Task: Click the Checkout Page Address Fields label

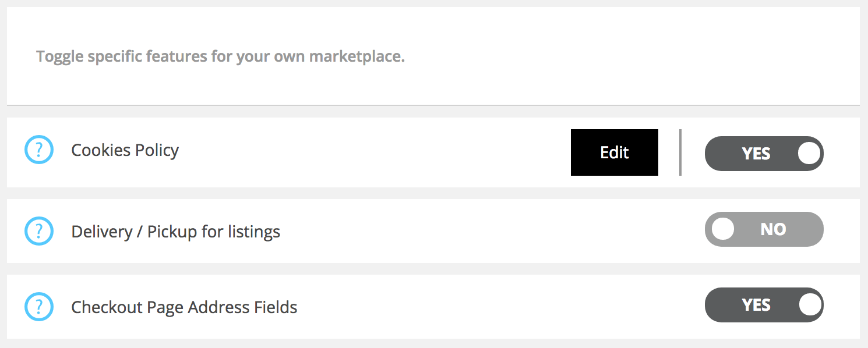Action: [x=184, y=307]
